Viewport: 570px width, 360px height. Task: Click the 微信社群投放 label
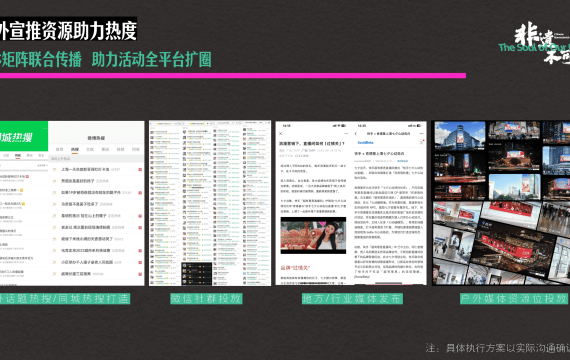(206, 299)
